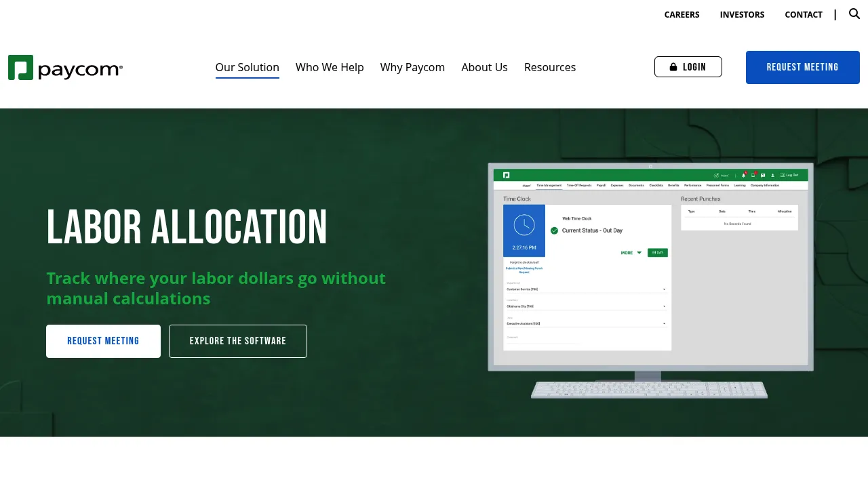Click the Login button with lock

[688, 67]
